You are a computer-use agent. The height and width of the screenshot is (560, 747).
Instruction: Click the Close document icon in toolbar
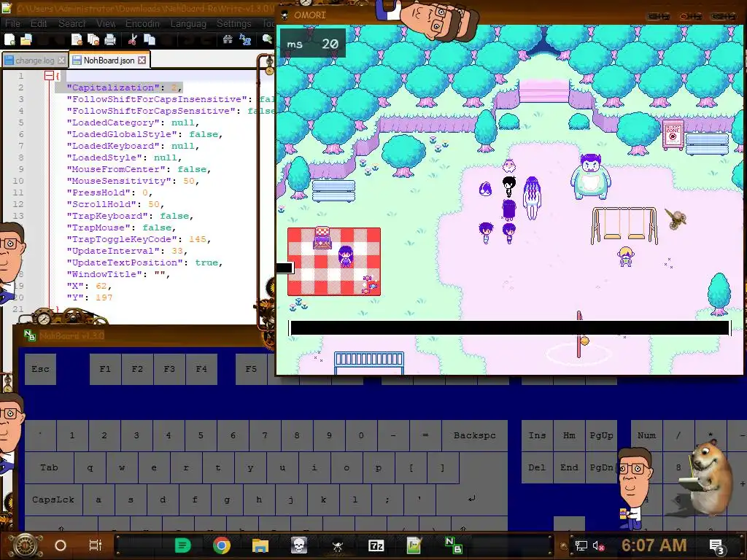tap(77, 40)
